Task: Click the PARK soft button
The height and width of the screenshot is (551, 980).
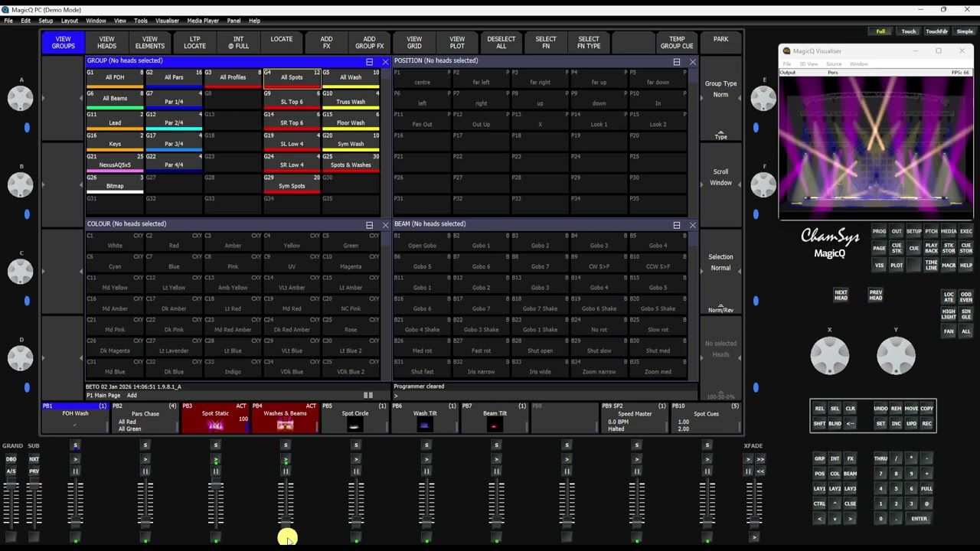Action: click(720, 42)
